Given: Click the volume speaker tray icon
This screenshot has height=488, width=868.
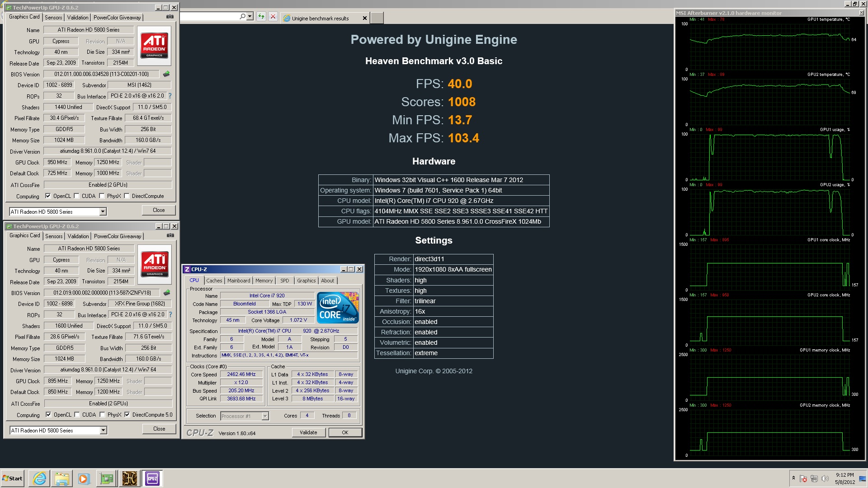Looking at the screenshot, I should 825,479.
